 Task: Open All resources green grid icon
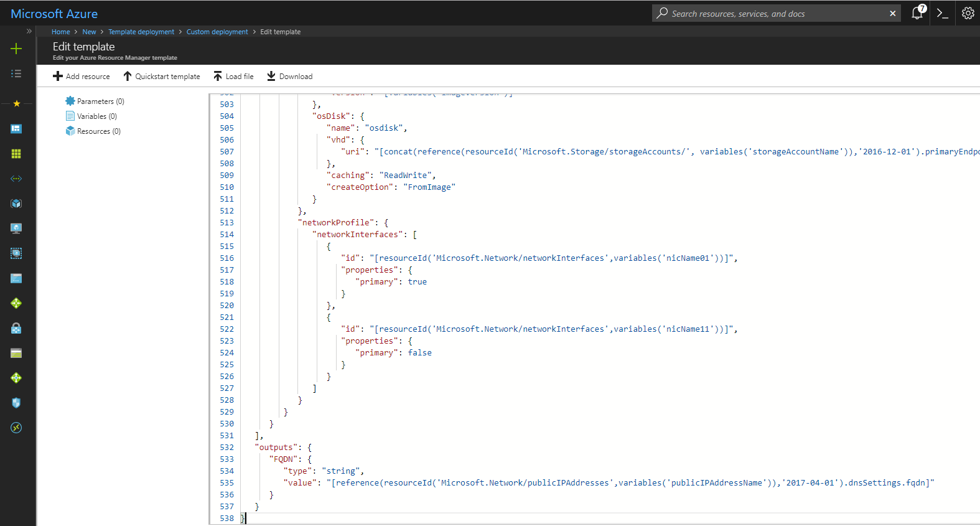[16, 154]
